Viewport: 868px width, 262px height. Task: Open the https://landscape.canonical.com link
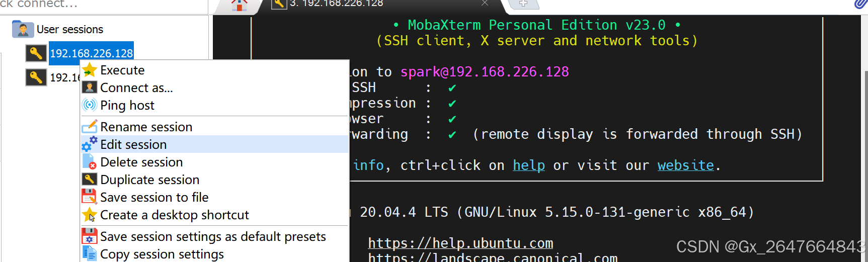click(x=493, y=257)
